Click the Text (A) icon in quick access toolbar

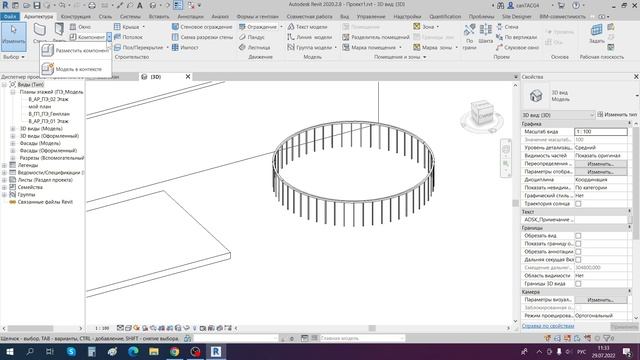[140, 5]
